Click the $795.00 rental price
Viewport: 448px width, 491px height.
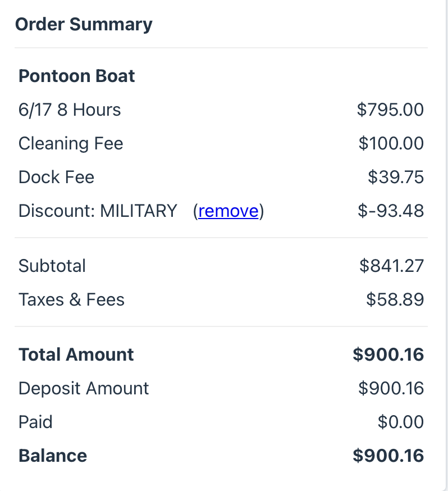tap(390, 110)
